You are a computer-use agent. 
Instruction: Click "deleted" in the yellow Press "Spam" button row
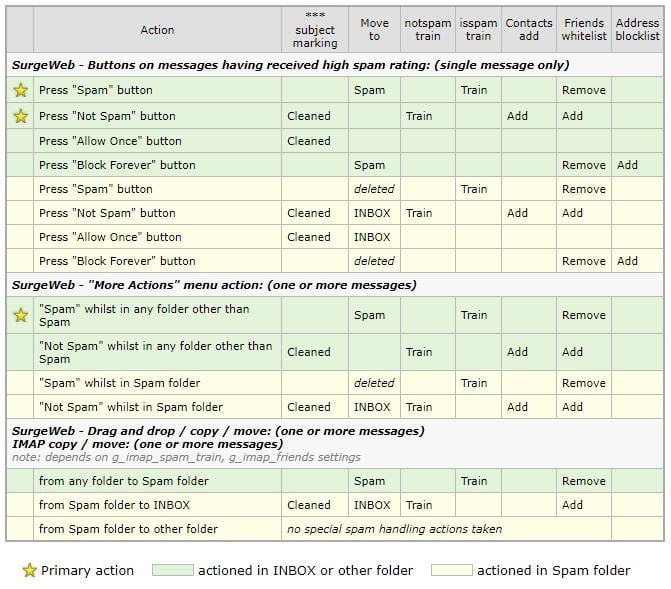[x=374, y=189]
